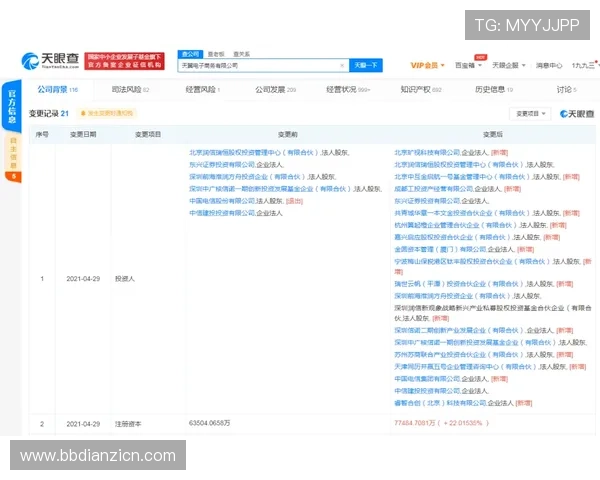Open the 历史信息 tab
The height and width of the screenshot is (480, 600).
[x=494, y=90]
